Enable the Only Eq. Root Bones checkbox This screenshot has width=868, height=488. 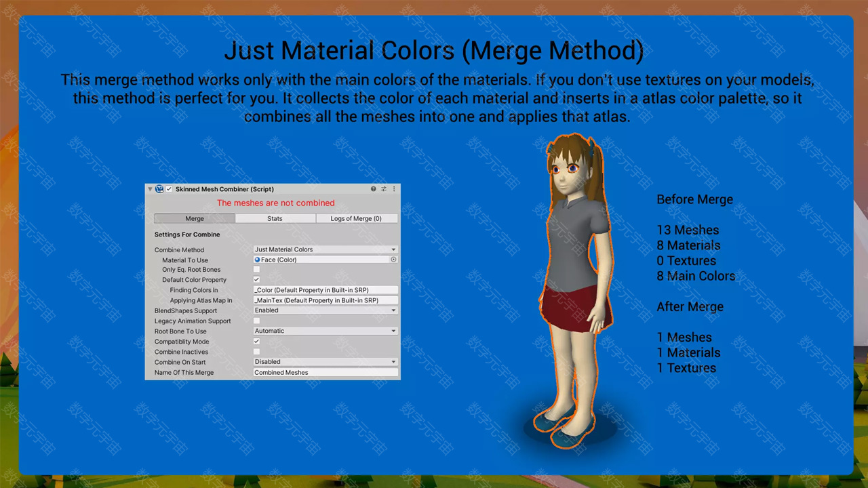[x=256, y=270]
